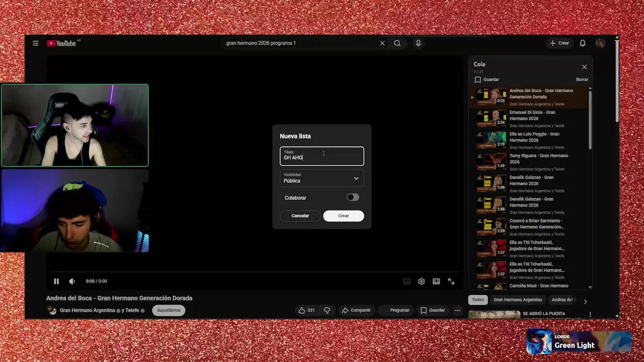
Task: Select the Gran Hermano Argentina chip
Action: pos(518,300)
